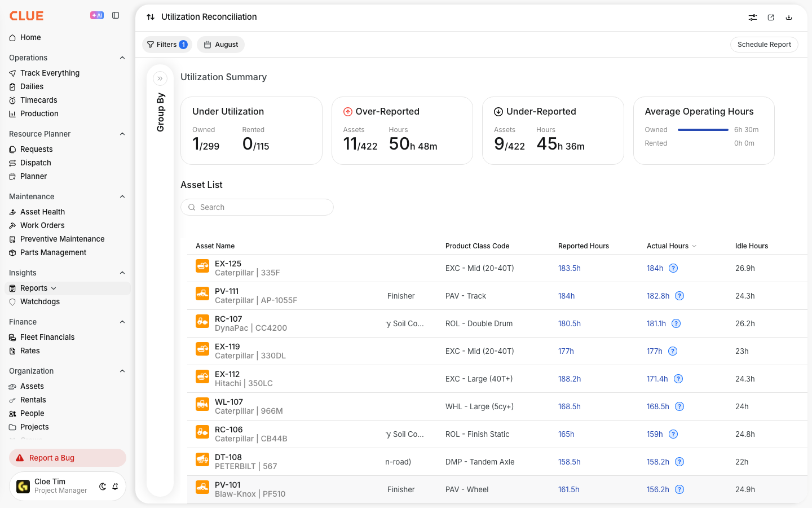Screen dimensions: 812x508
Task: Click info icon next to 184h actual hours
Action: 673,268
